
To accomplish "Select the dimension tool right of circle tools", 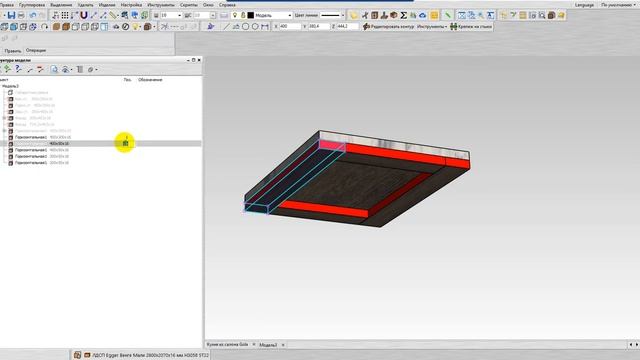I will (x=265, y=27).
